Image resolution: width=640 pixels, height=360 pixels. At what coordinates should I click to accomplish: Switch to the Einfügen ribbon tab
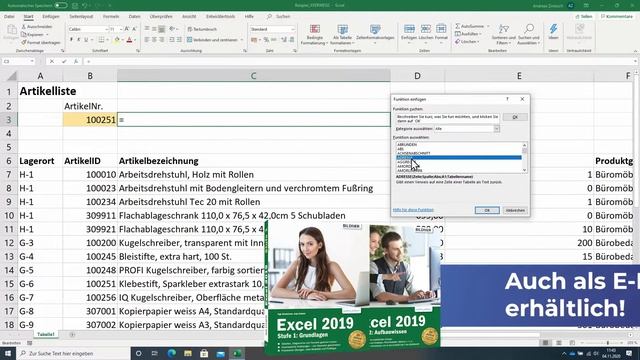click(51, 16)
